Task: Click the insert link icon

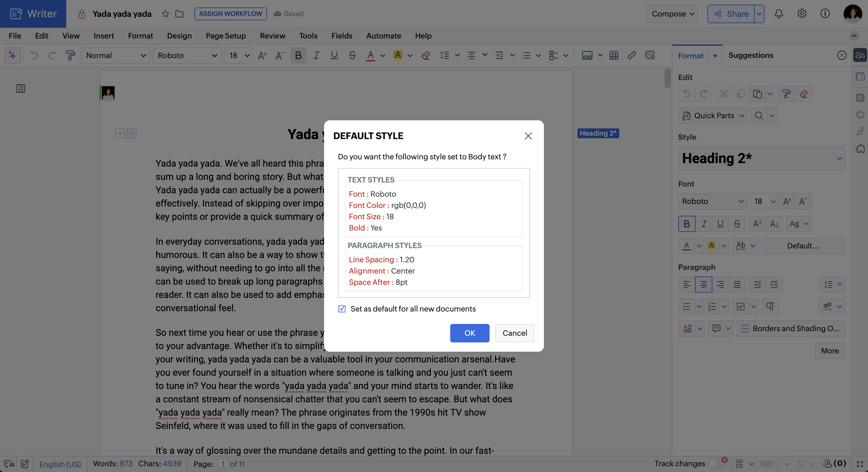Action: [632, 55]
